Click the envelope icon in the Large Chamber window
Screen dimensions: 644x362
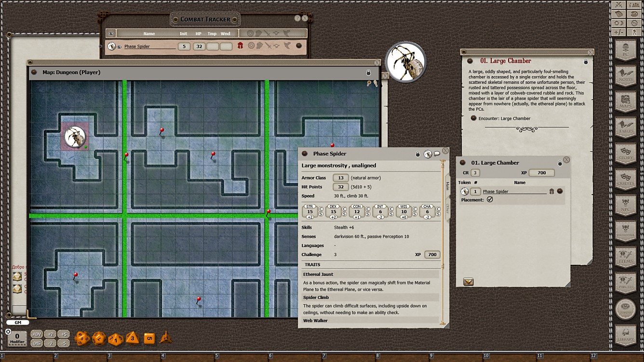pos(468,282)
